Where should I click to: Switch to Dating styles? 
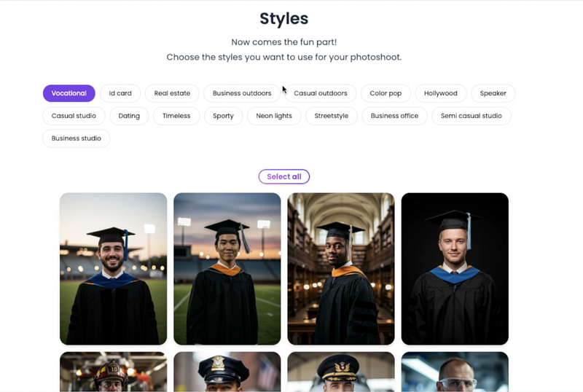129,116
